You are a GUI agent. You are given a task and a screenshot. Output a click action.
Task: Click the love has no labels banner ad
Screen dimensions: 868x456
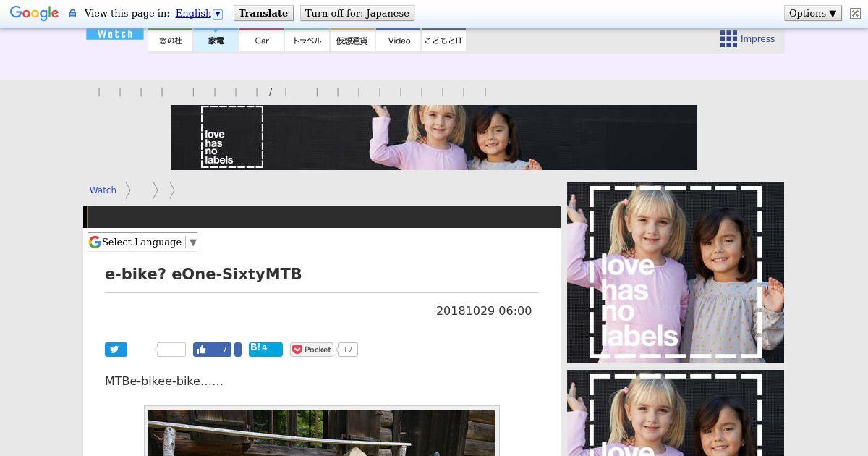[434, 138]
